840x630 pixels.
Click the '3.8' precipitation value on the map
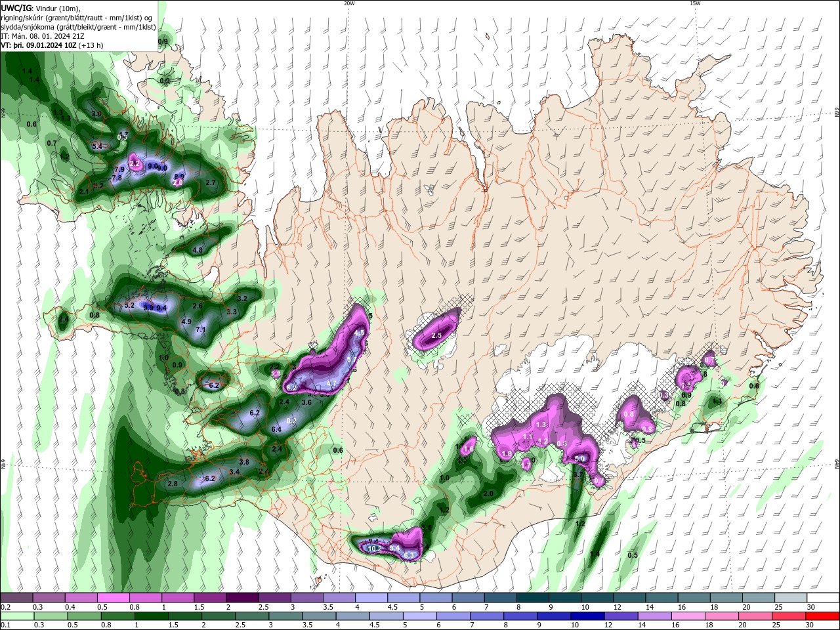(244, 462)
